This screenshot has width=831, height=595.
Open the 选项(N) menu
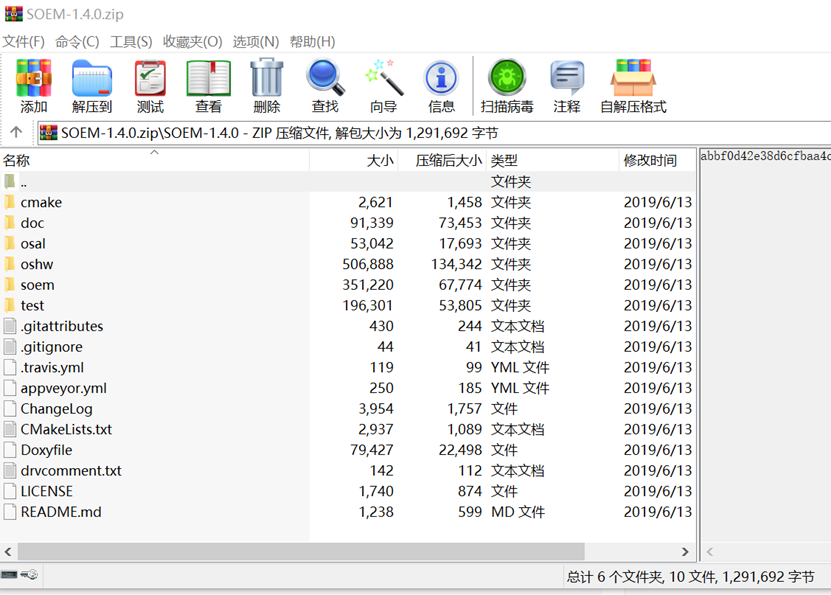click(255, 41)
